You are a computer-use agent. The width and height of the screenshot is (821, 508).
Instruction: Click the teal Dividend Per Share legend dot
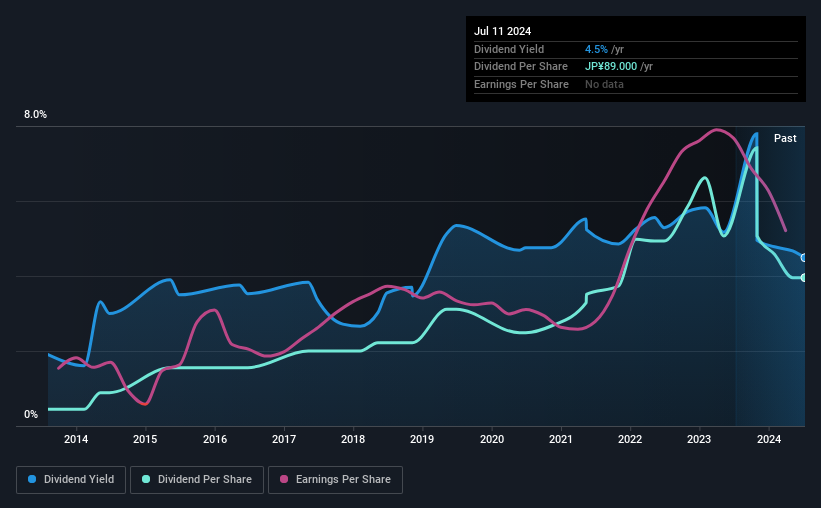[x=146, y=479]
